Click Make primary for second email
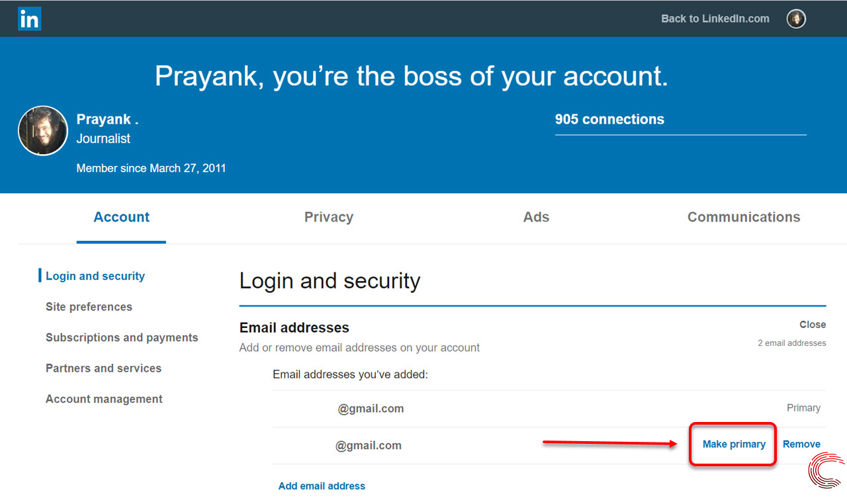The height and width of the screenshot is (504, 847). coord(734,444)
